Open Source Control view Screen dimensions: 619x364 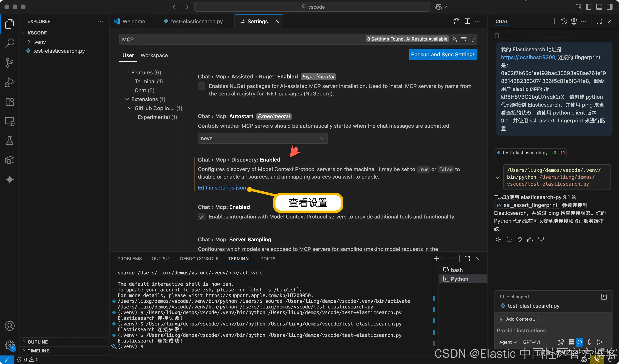coord(10,63)
